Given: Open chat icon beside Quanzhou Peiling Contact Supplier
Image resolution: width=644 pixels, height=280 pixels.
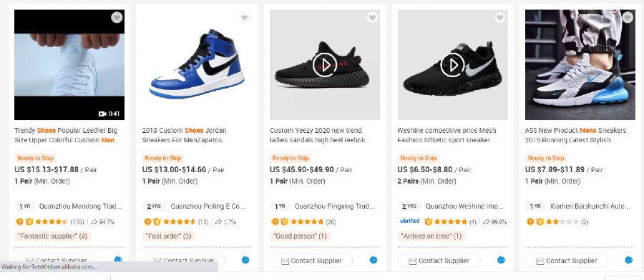Looking at the screenshot, I should click(245, 259).
